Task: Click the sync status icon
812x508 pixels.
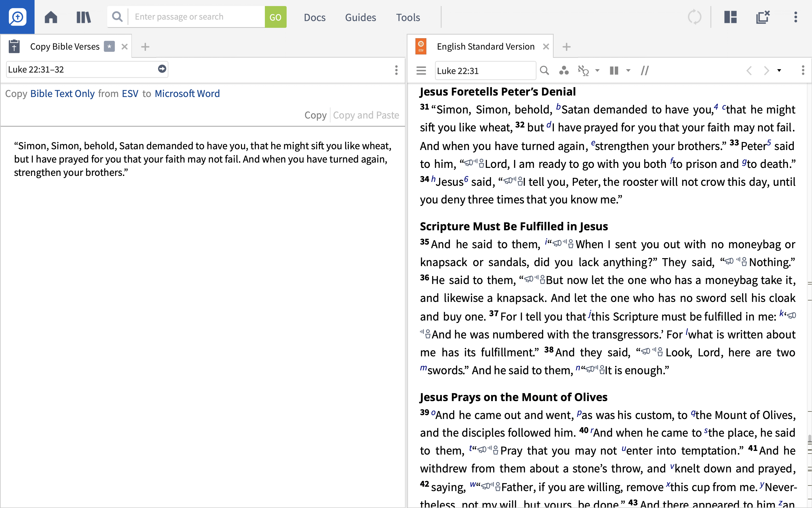Action: click(694, 17)
